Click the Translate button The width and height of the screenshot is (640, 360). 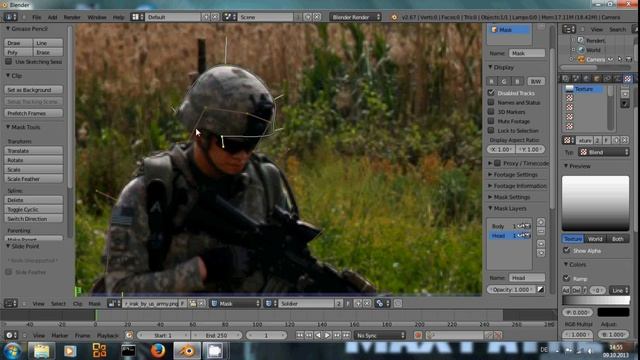(33, 151)
